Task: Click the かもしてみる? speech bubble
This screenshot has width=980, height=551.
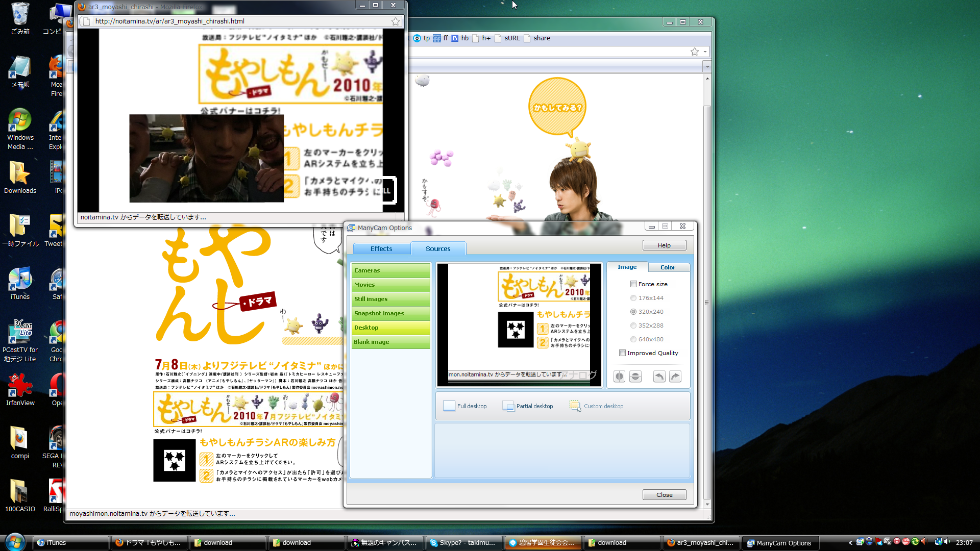Action: (557, 107)
